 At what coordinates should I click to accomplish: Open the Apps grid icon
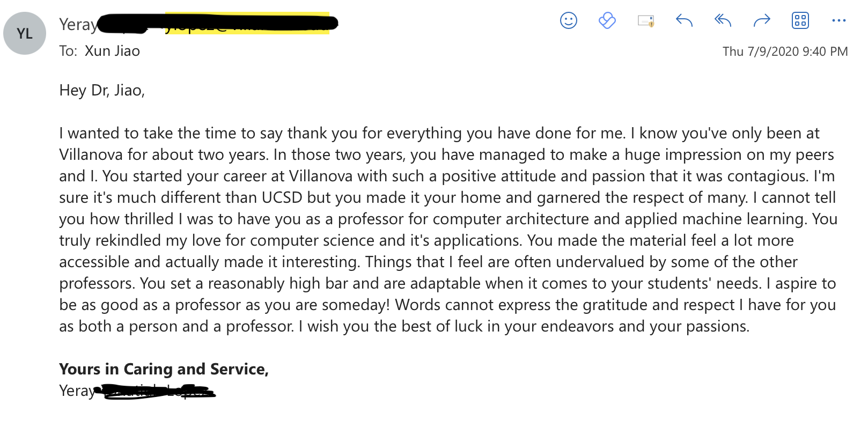tap(800, 21)
